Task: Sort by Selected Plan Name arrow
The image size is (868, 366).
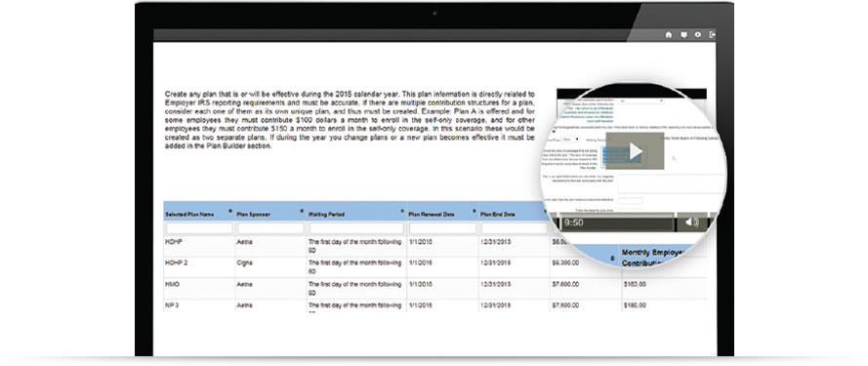Action: point(229,211)
